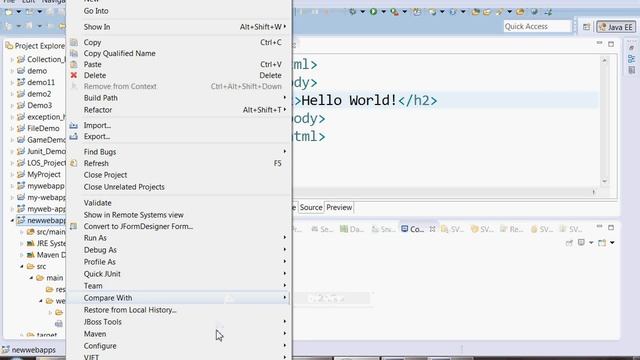The width and height of the screenshot is (640, 360).
Task: Expand the demo2 project node
Action: [x=12, y=94]
